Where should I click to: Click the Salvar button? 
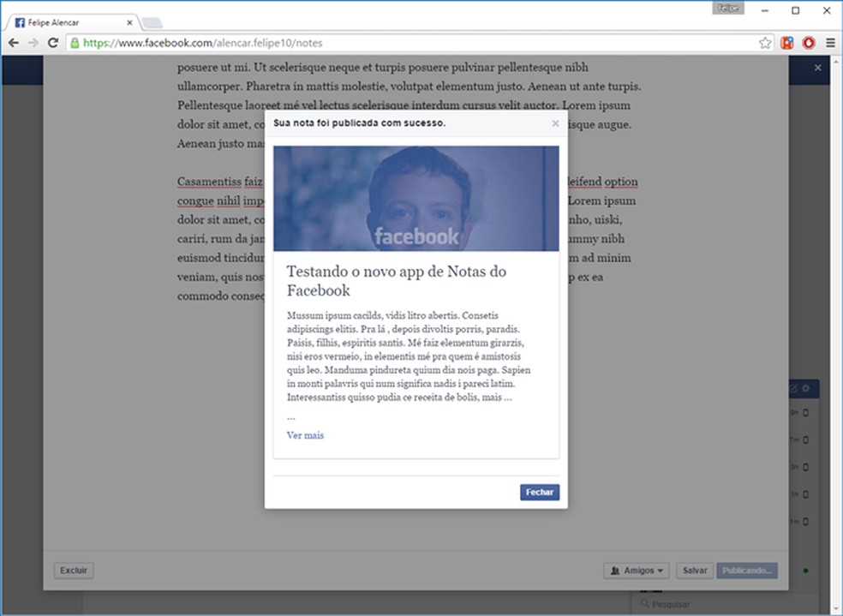pos(695,571)
